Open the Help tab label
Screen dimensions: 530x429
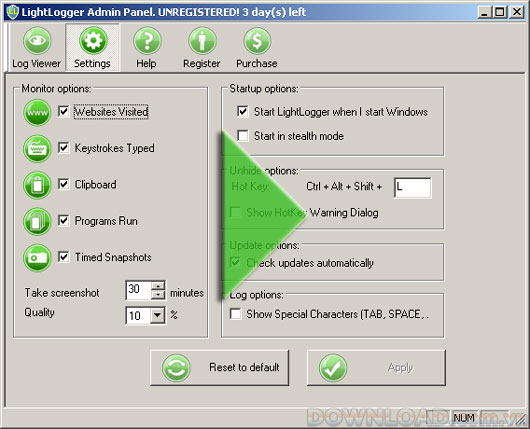click(146, 64)
